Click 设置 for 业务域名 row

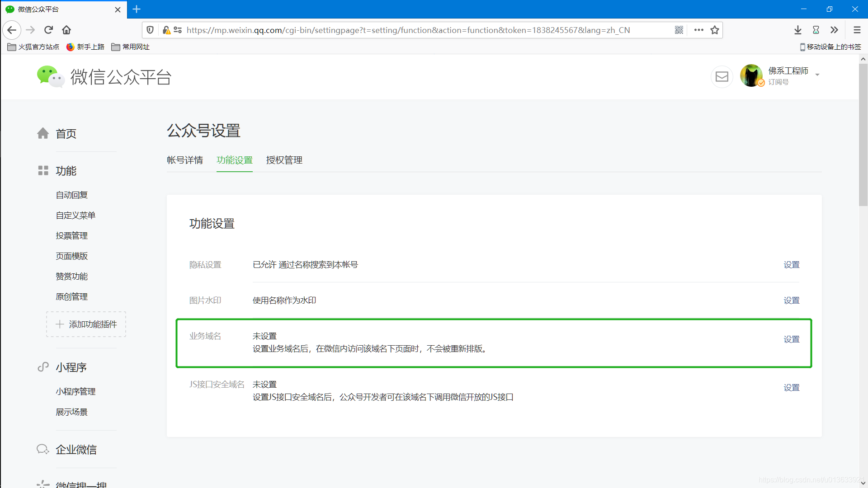(791, 339)
